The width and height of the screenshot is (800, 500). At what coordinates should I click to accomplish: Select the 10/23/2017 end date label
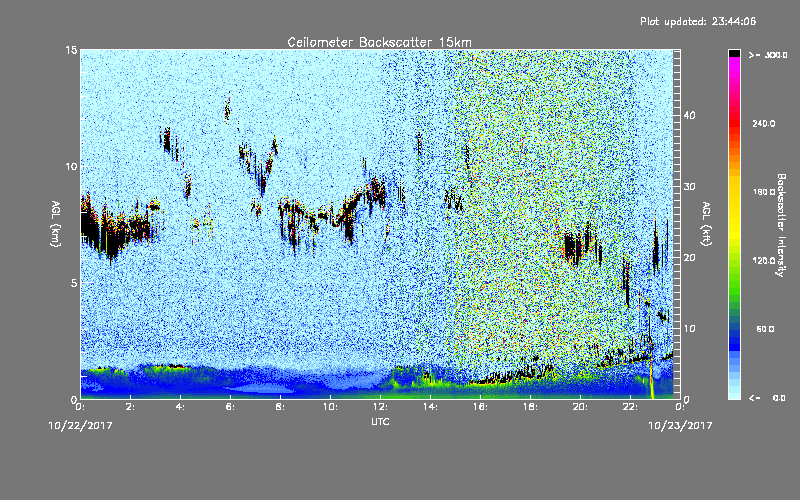click(680, 426)
